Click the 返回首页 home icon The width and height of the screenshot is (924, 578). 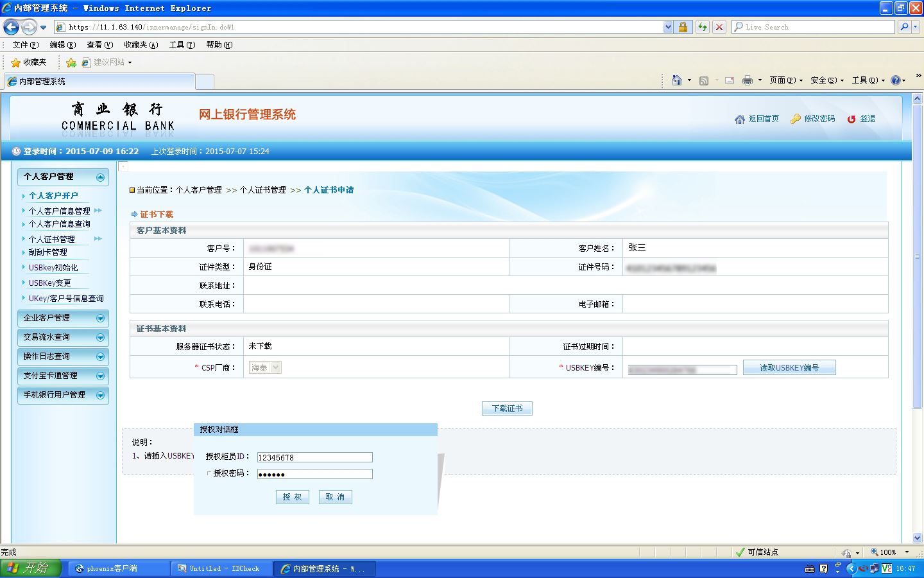click(x=740, y=119)
